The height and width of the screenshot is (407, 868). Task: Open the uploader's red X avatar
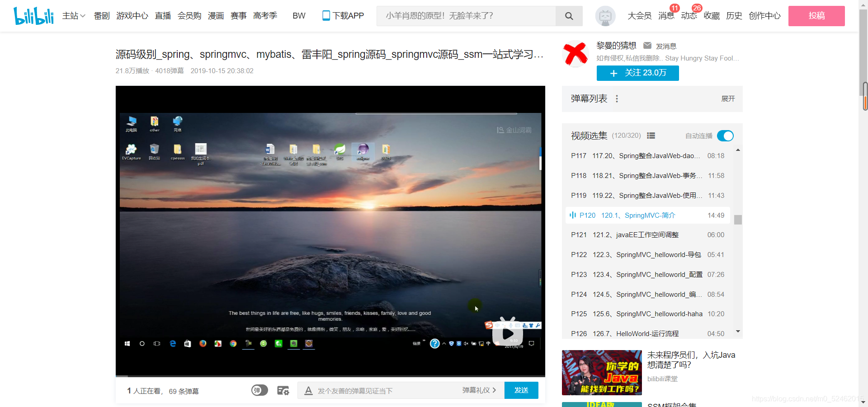[575, 54]
